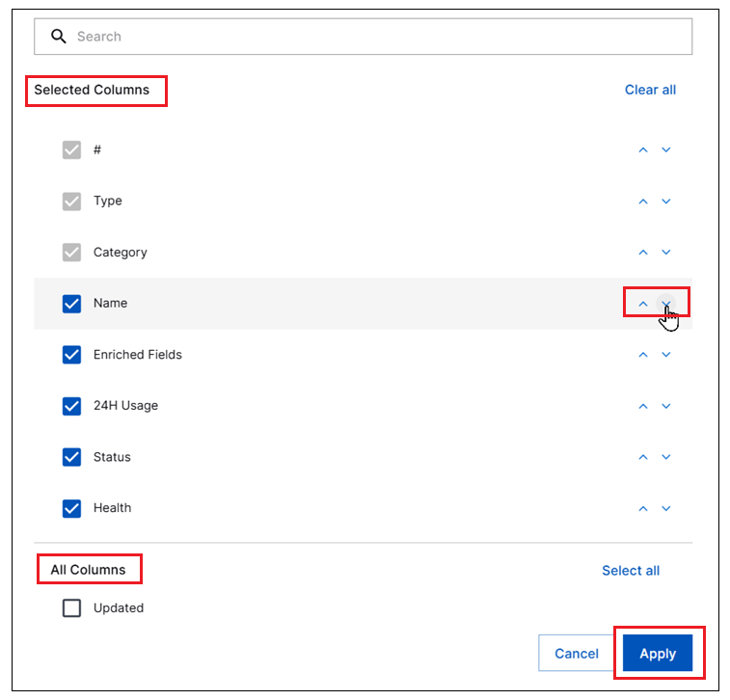Click the Health label text
Viewport: 730px width, 700px height.
click(x=112, y=508)
